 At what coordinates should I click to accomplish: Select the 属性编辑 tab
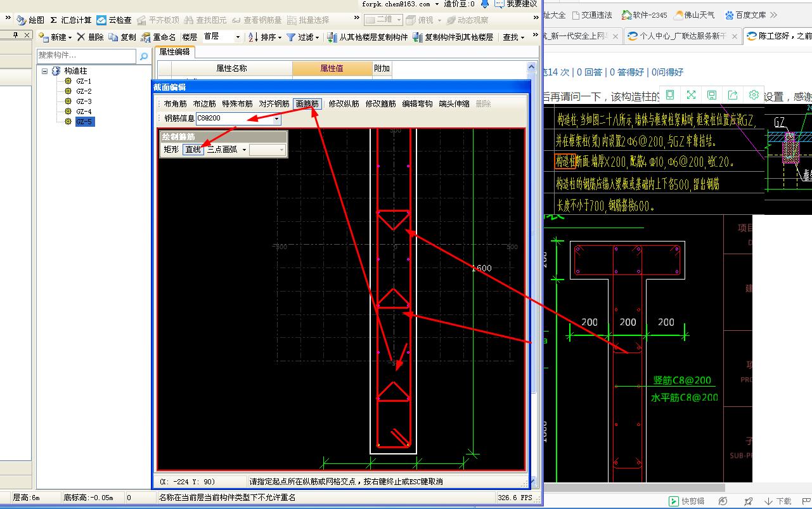pyautogui.click(x=175, y=52)
